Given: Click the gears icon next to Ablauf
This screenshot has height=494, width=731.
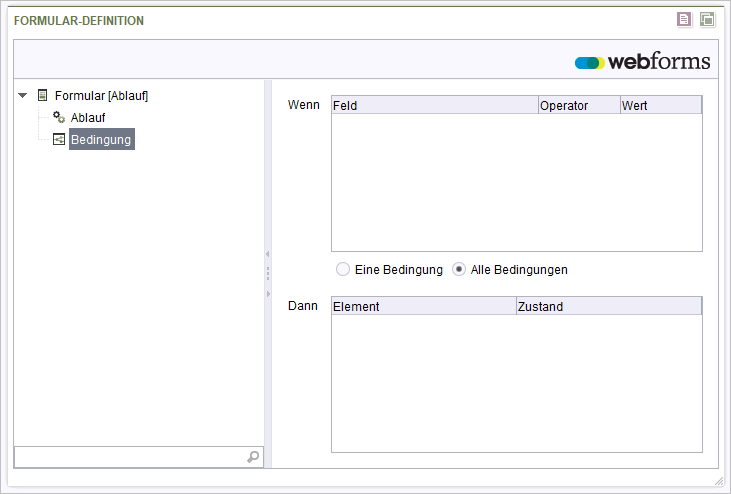Looking at the screenshot, I should pyautogui.click(x=59, y=117).
